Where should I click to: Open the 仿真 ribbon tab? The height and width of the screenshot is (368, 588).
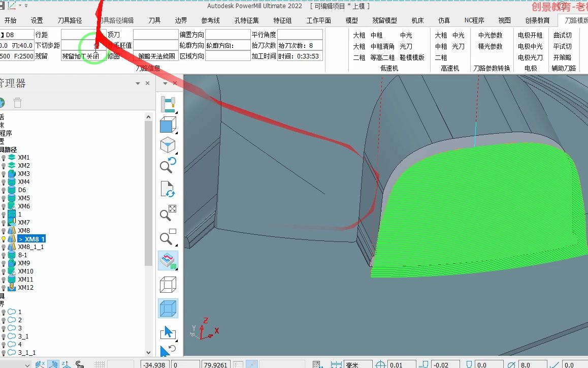coord(444,20)
